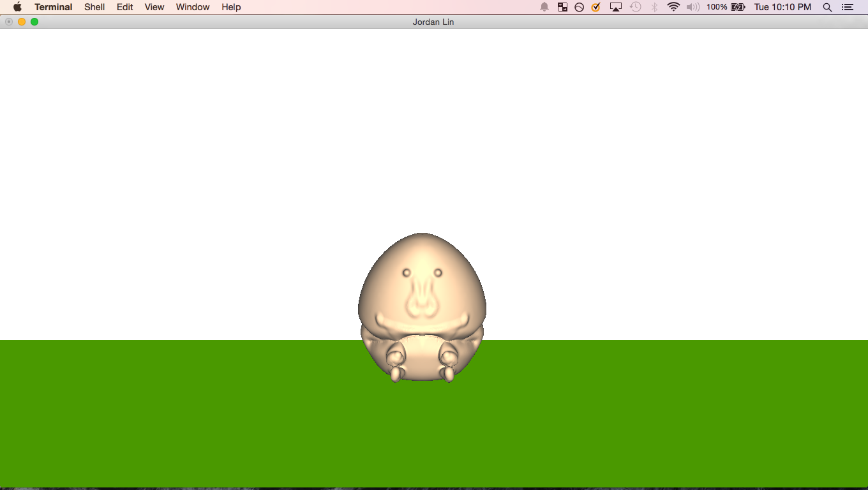Open Notification Center list icon

(848, 7)
